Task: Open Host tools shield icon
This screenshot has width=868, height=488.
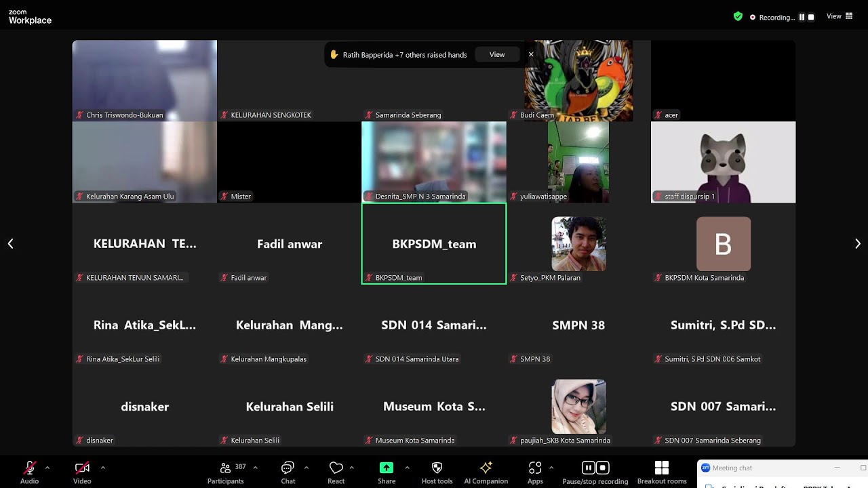Action: [437, 468]
